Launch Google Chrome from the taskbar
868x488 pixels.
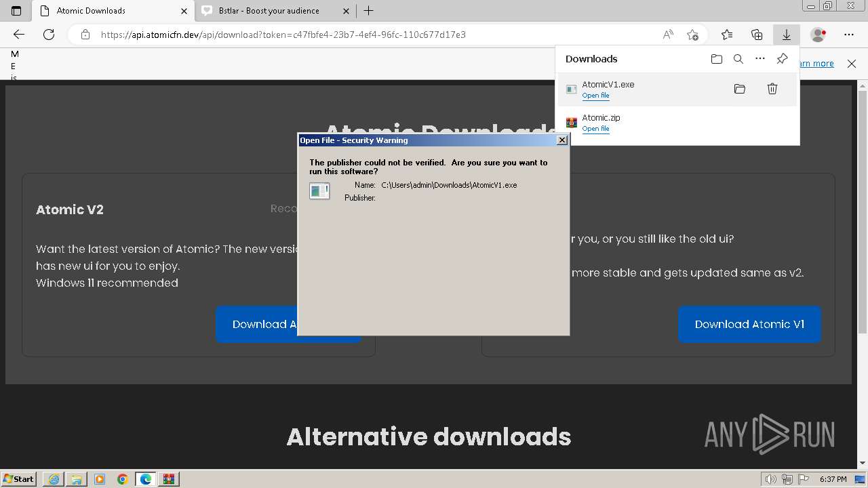coord(123,479)
